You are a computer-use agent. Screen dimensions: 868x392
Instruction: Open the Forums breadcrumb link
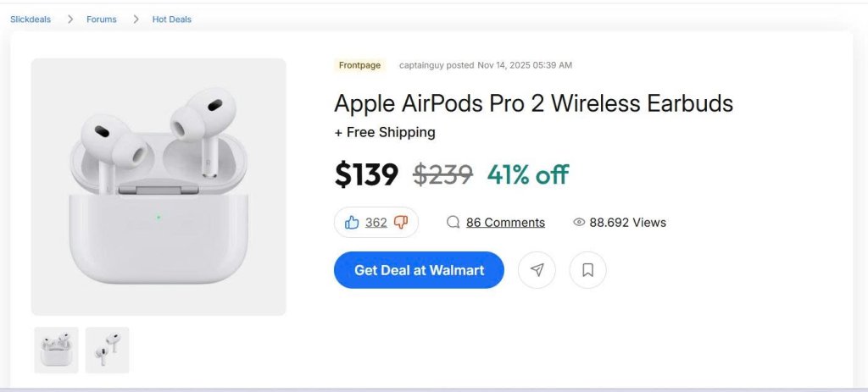[x=102, y=19]
